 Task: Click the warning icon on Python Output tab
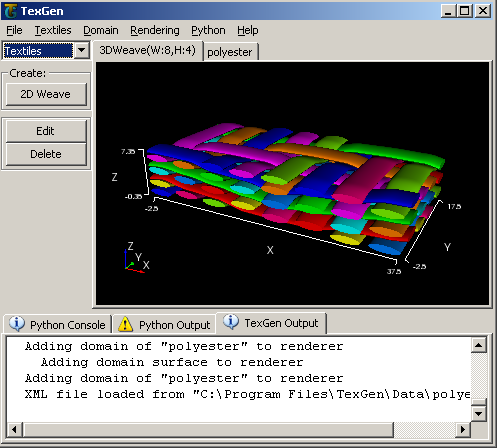[125, 324]
